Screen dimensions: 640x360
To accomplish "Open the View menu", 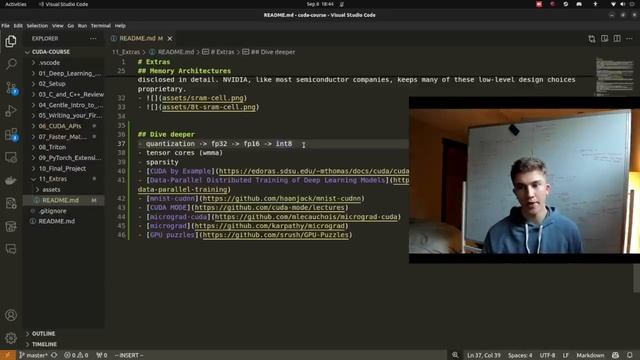I will [58, 26].
